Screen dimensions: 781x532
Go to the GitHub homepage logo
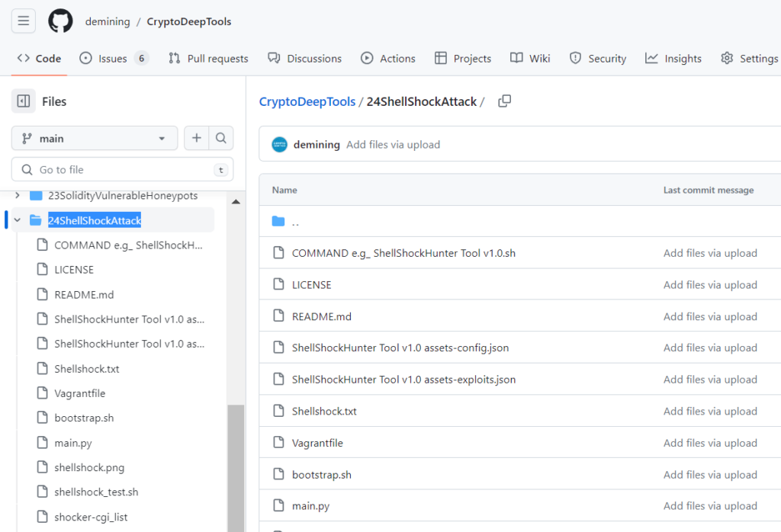coord(60,21)
